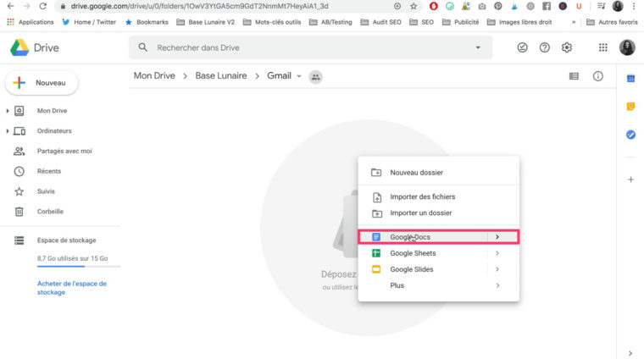Open Corbeille trash section
Viewport: 644px width, 359px height.
[x=50, y=212]
